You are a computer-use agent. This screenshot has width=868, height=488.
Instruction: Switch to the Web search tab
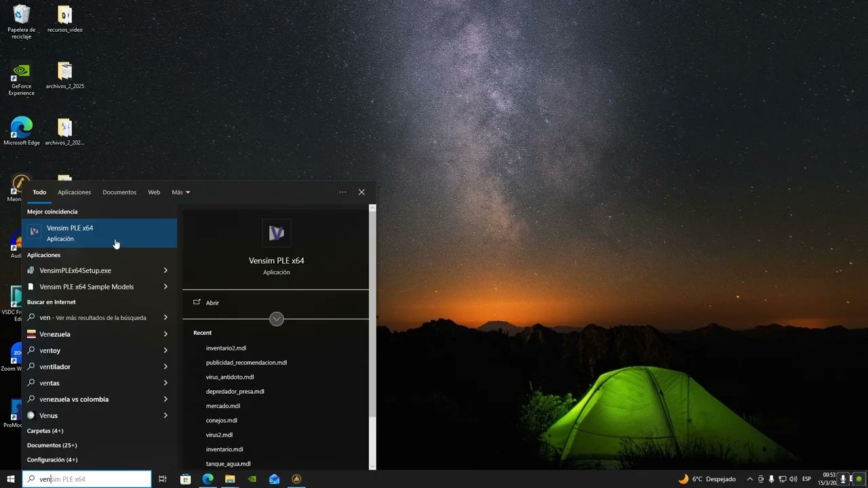click(154, 192)
